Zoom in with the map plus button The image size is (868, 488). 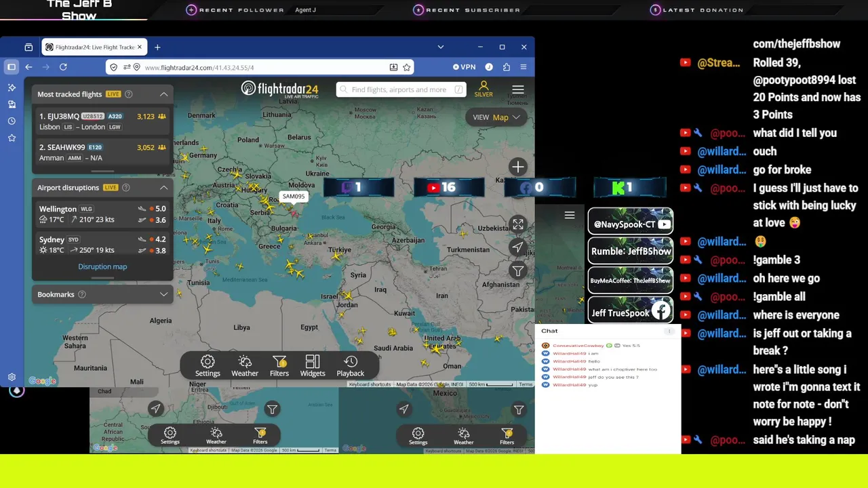tap(518, 167)
